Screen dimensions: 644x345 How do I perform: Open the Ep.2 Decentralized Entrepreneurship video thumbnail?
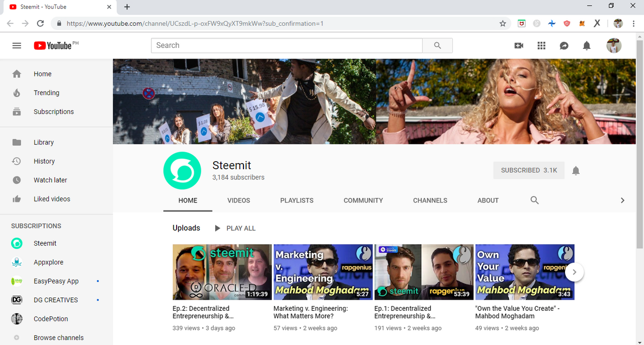222,272
